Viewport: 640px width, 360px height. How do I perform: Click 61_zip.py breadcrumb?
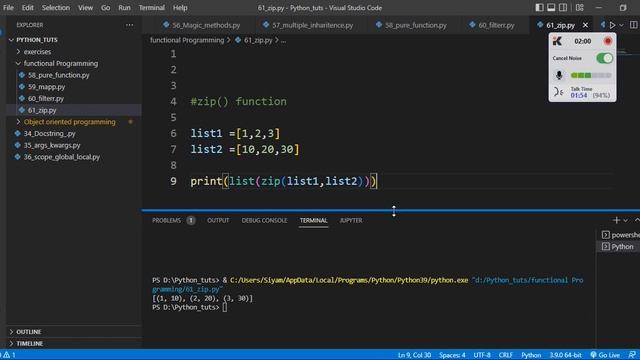pyautogui.click(x=258, y=40)
